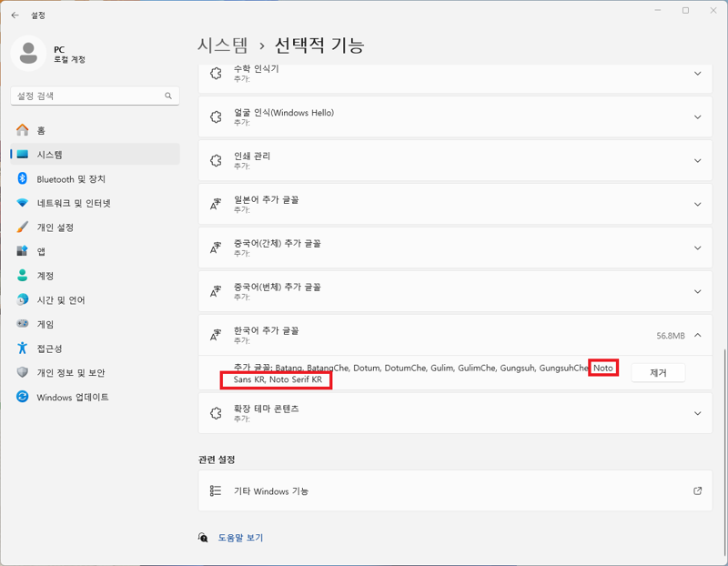Select 계정 in the sidebar

tap(95, 276)
